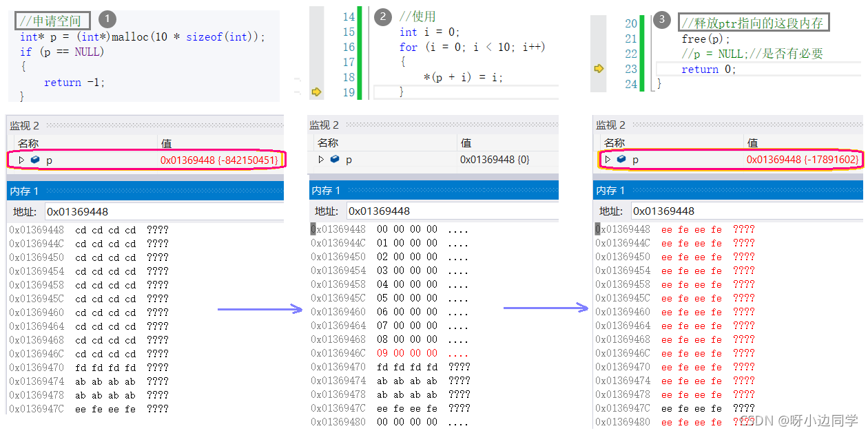Click the code line *(p + i) = i;

[x=464, y=77]
